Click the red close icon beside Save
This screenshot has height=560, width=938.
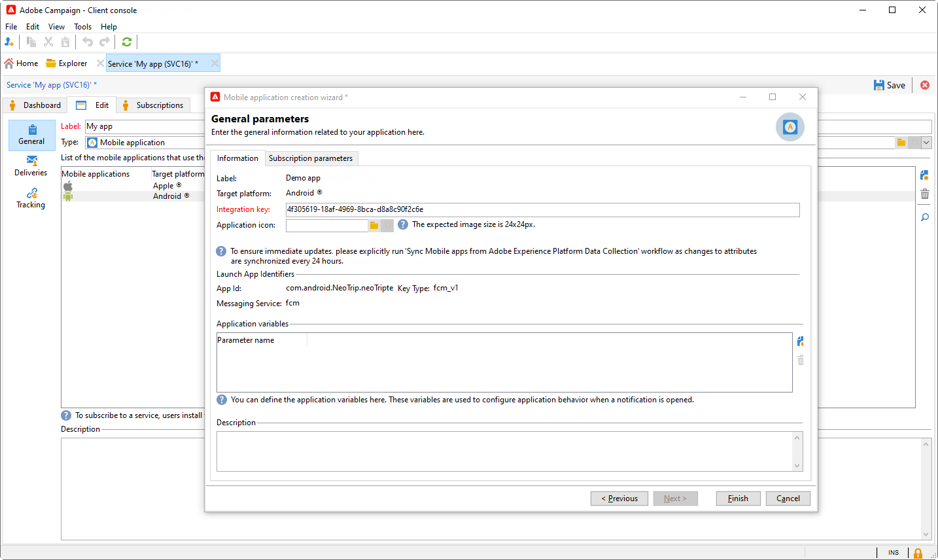point(925,85)
